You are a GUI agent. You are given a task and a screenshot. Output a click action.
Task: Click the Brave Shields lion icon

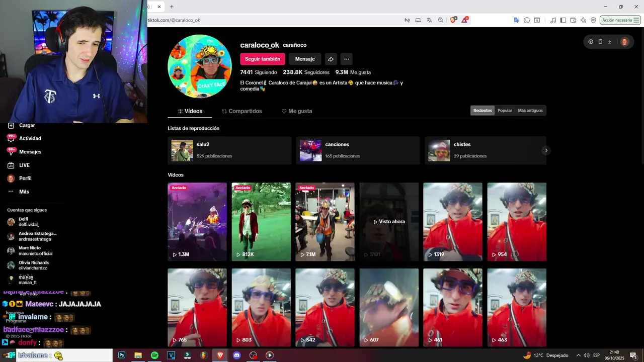click(x=453, y=20)
